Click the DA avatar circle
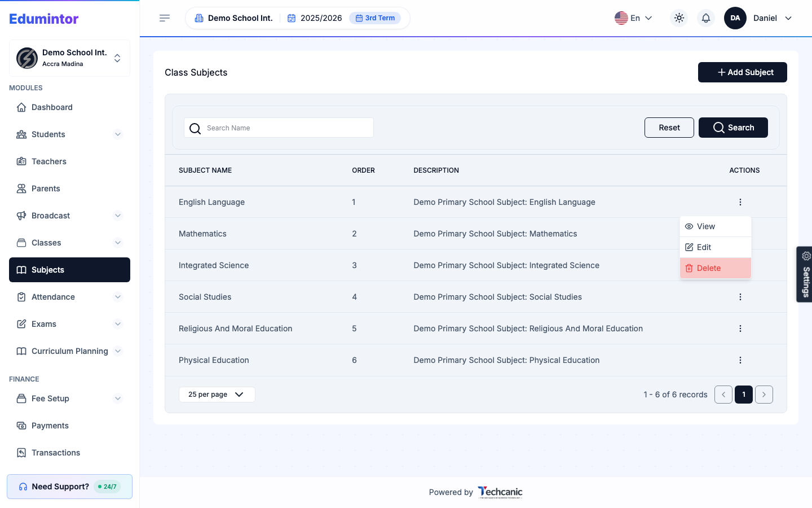The height and width of the screenshot is (508, 812). (735, 18)
